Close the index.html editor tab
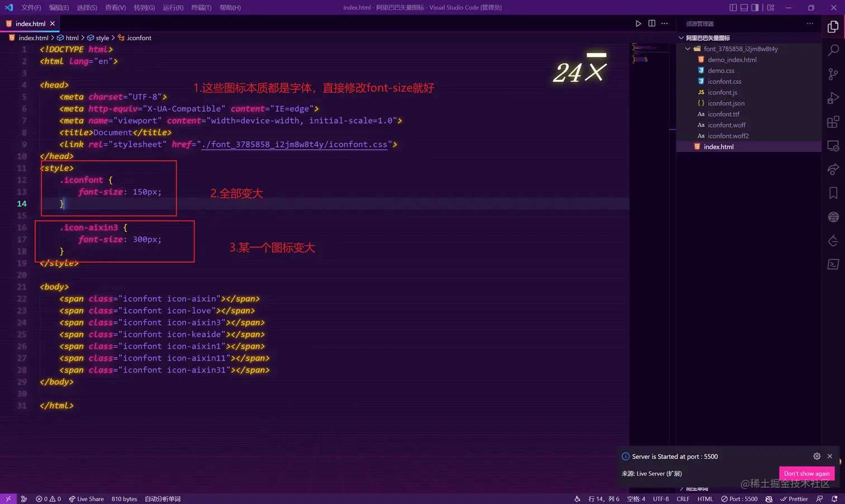Viewport: 845px width, 504px height. click(x=53, y=23)
